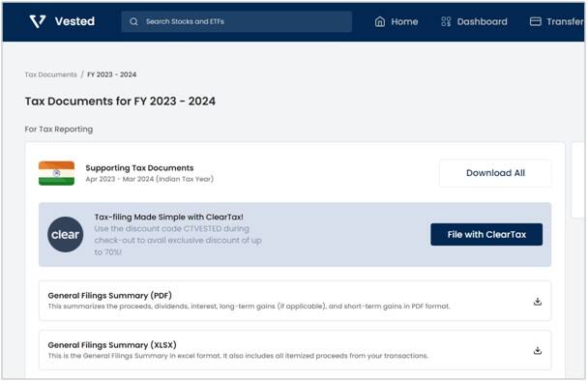Click the PDF summary description text
The height and width of the screenshot is (381, 588).
pyautogui.click(x=249, y=306)
